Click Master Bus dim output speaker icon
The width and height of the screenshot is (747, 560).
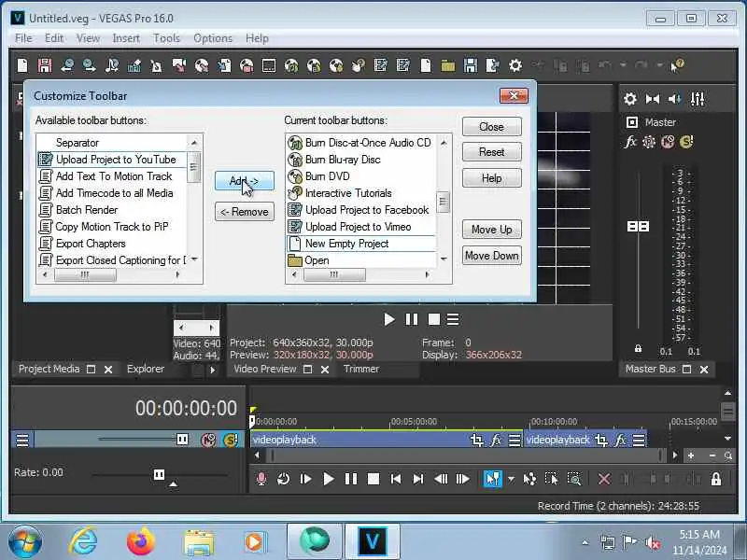(674, 99)
